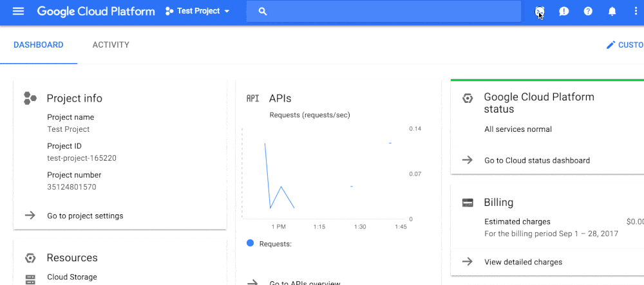Open the help question mark icon
Image resolution: width=644 pixels, height=285 pixels.
click(588, 12)
